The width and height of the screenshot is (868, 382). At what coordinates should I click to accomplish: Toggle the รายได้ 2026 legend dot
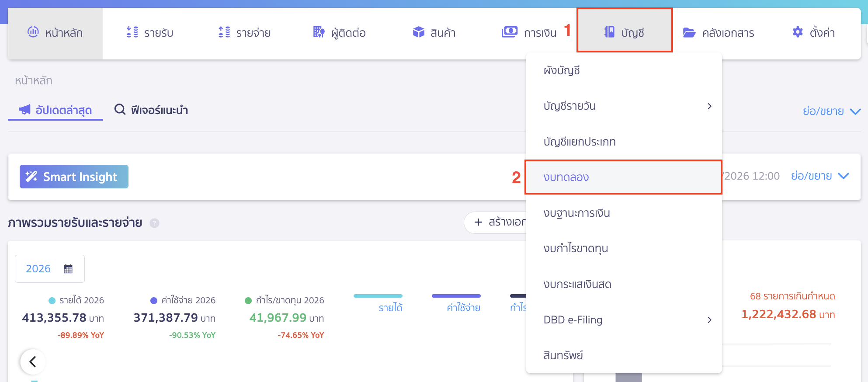(x=52, y=300)
